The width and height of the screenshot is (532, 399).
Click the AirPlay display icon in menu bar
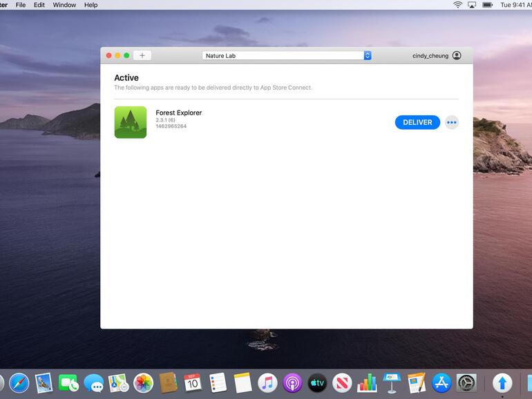[472, 5]
